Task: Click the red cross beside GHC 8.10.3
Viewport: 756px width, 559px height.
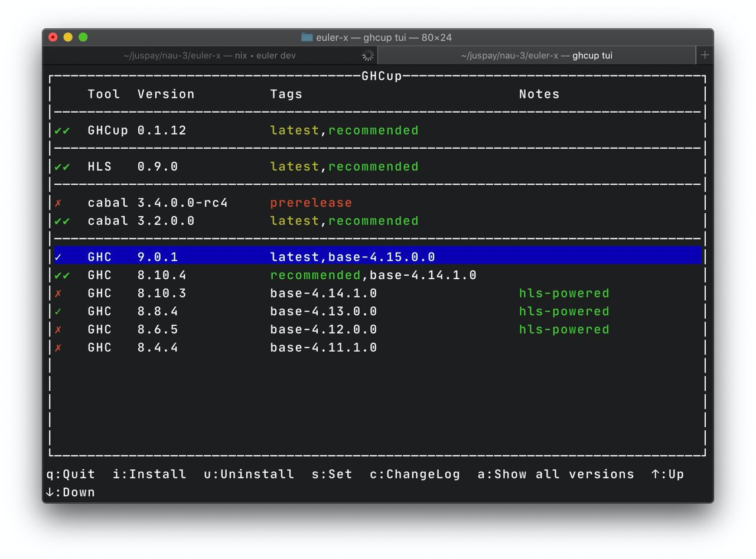Action: pos(58,293)
